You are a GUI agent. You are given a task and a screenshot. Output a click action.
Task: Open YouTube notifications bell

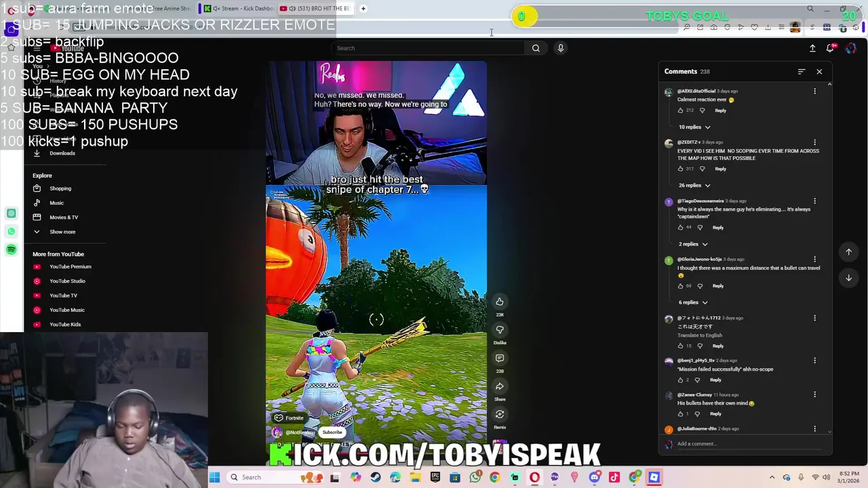(x=831, y=48)
